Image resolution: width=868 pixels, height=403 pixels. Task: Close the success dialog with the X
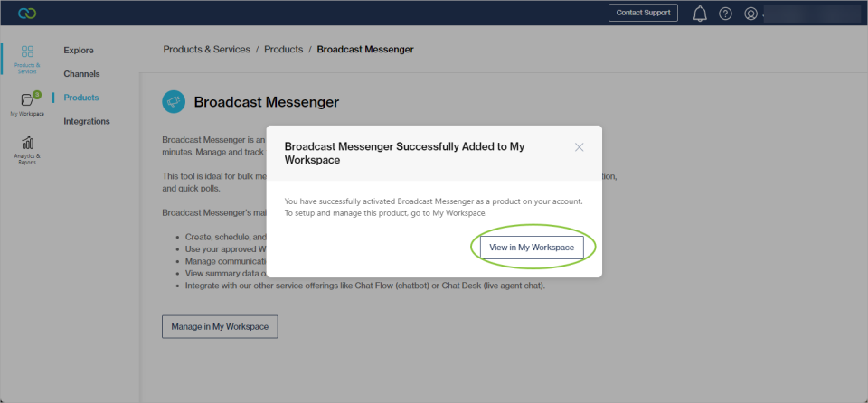coord(580,147)
